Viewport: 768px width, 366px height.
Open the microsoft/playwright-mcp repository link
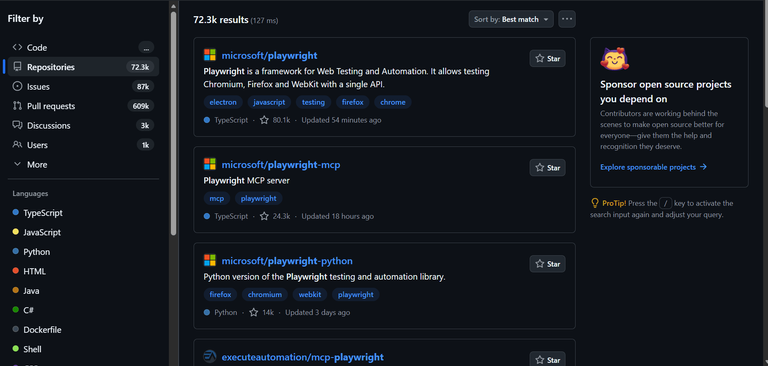click(281, 165)
